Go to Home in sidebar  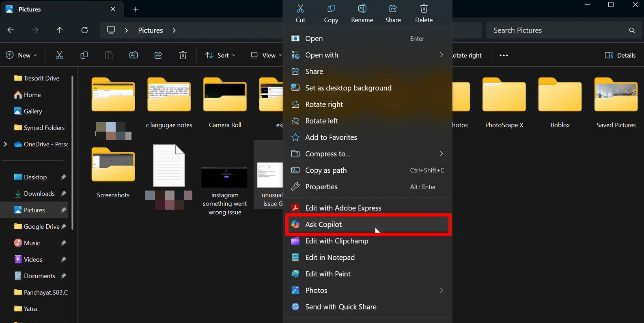click(x=28, y=95)
